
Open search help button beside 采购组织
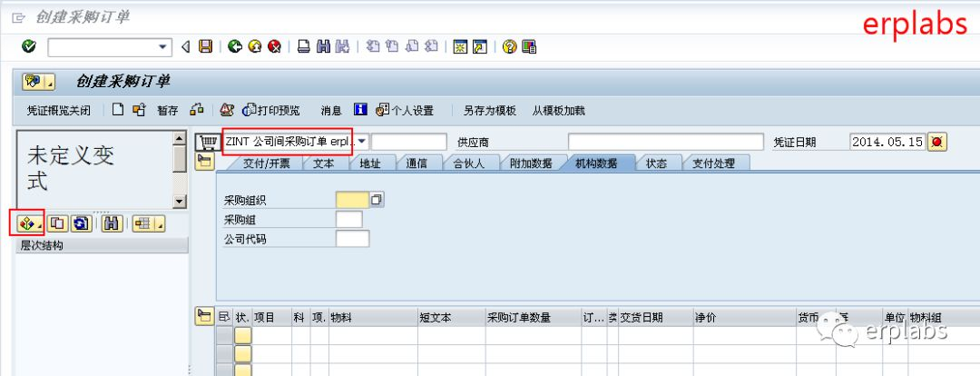[377, 200]
